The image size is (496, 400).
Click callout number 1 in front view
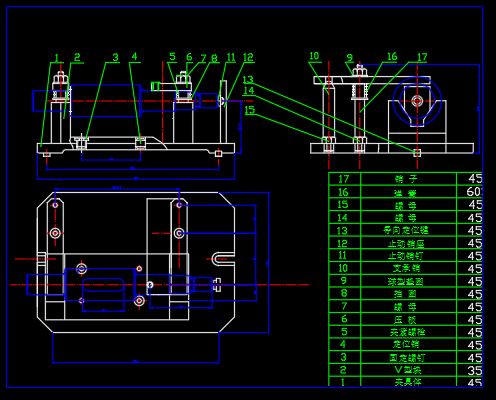[x=57, y=58]
